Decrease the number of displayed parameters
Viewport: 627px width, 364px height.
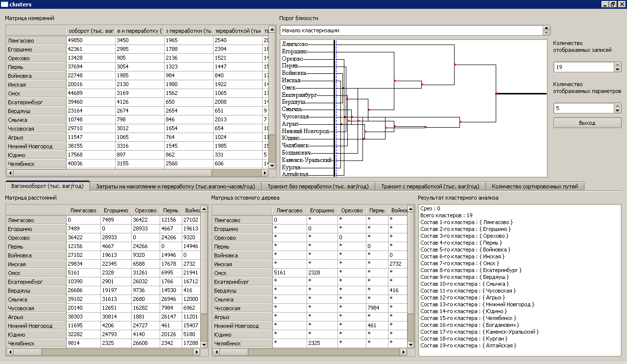click(617, 110)
